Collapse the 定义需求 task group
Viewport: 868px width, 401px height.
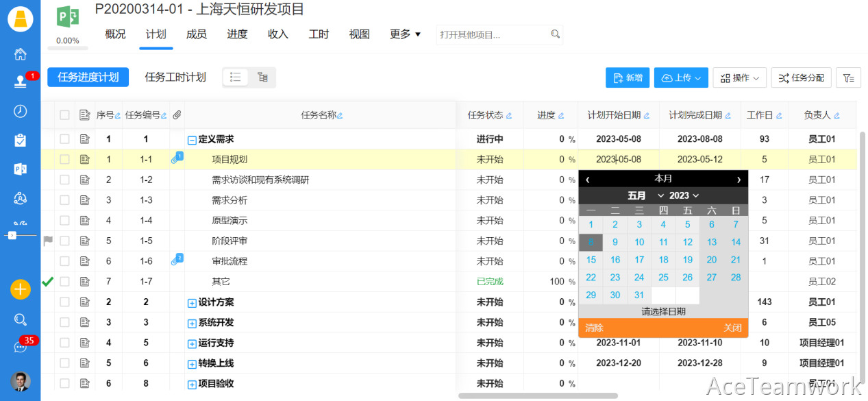pos(192,140)
